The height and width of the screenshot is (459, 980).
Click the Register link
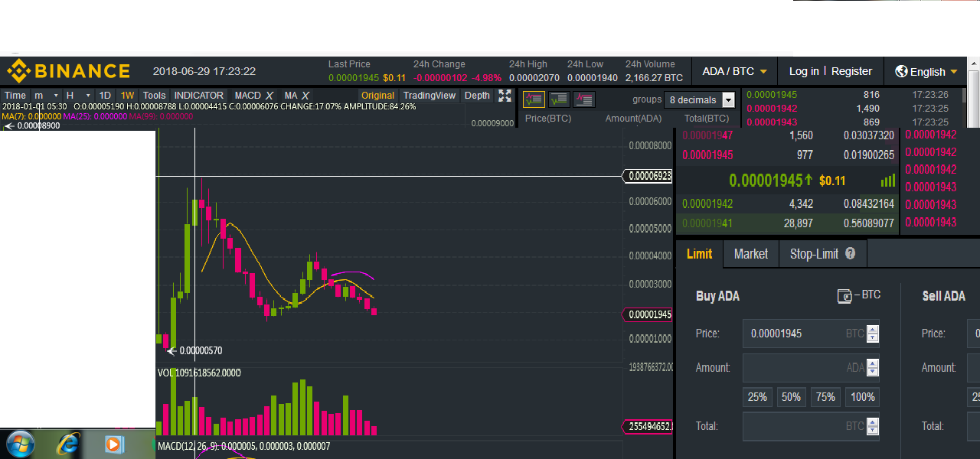pos(851,71)
